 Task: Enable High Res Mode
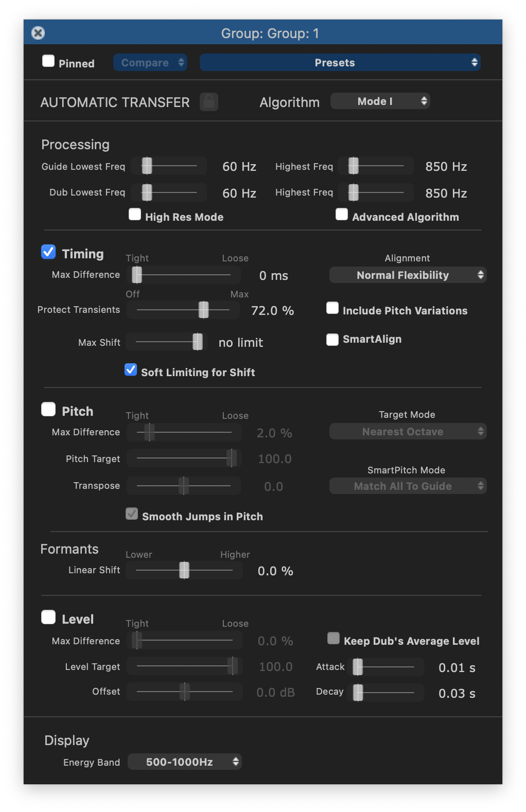[135, 215]
